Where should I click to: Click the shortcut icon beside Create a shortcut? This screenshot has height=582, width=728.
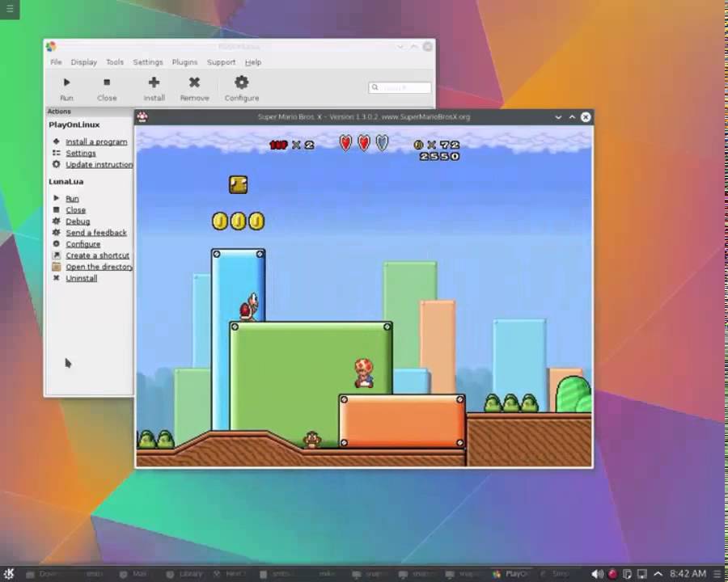pos(56,255)
